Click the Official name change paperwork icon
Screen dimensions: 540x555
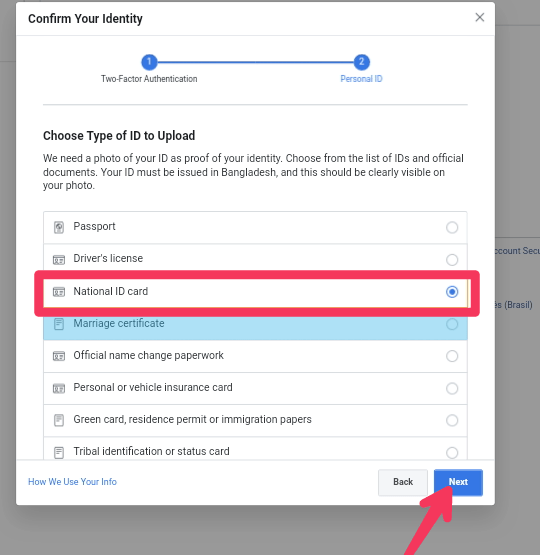59,356
